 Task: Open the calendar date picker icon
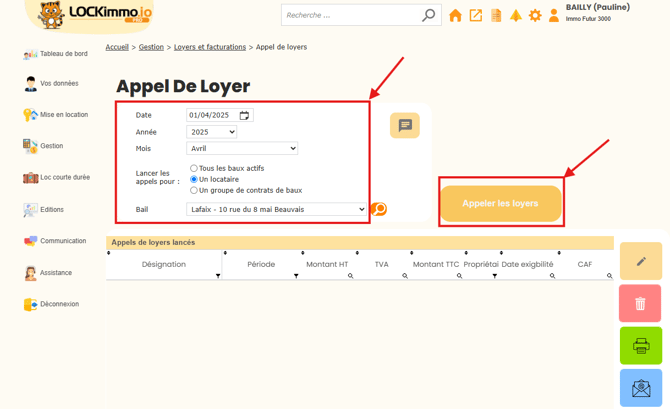click(x=244, y=115)
